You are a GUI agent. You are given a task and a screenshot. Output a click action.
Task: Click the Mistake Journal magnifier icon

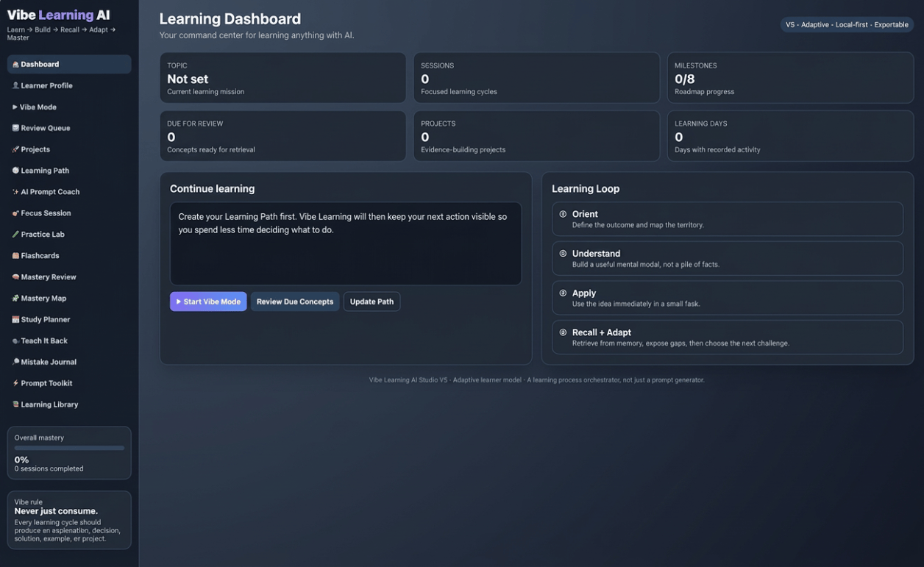click(15, 362)
